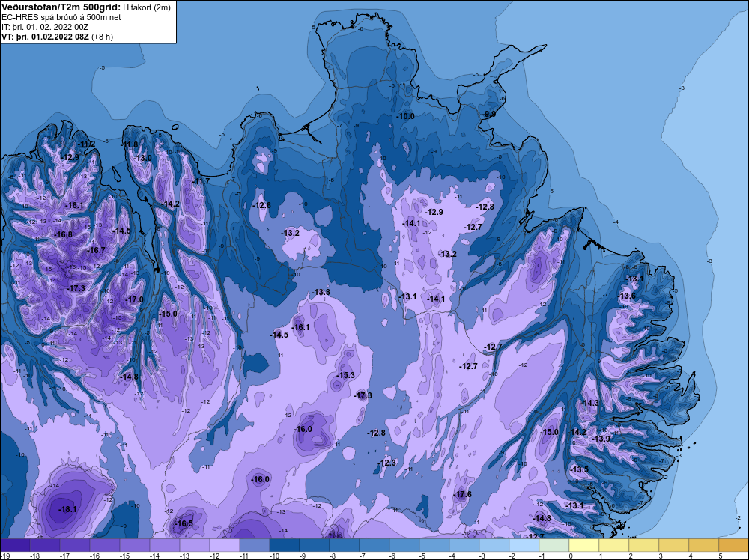This screenshot has height=560, width=749.
Task: Click the -17.0 temperature label
Action: click(134, 299)
